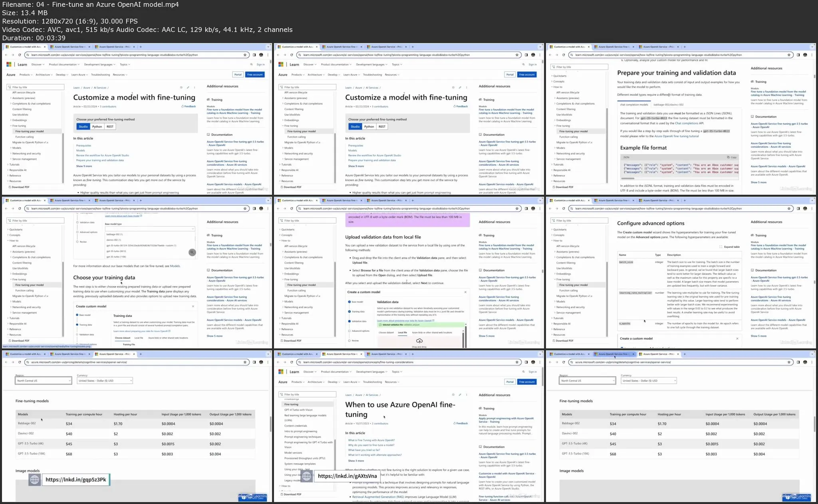Expand Quickstarts node in 'Prepare your training' frame

coord(560,76)
